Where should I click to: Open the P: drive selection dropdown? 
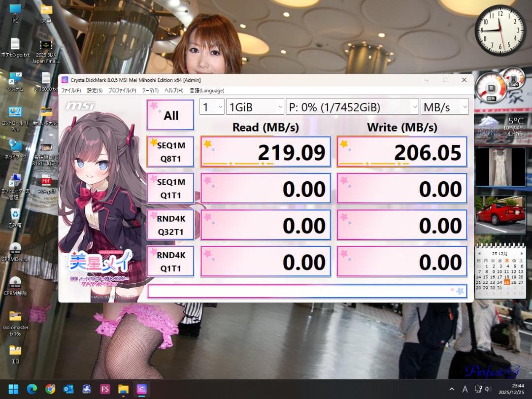coord(352,106)
